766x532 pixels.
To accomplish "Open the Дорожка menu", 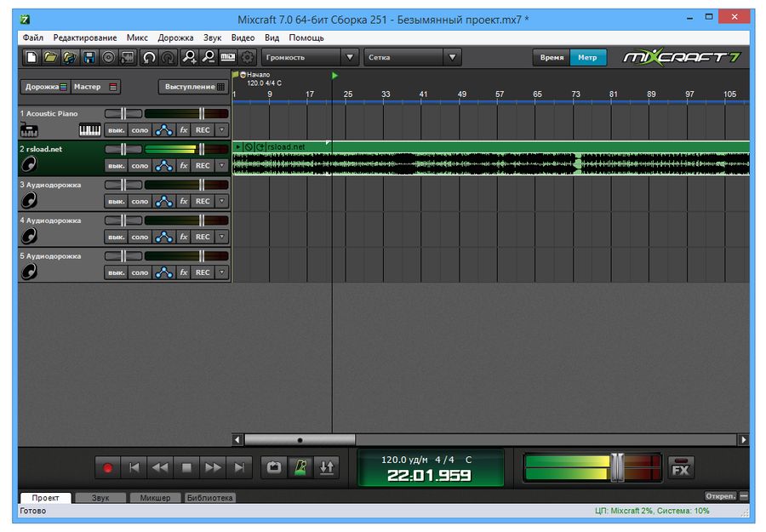I will [175, 37].
